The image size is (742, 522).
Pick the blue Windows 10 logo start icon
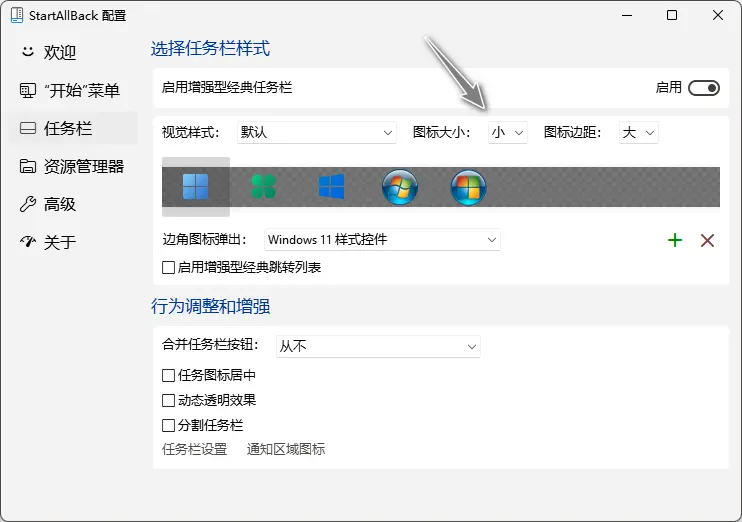point(331,186)
